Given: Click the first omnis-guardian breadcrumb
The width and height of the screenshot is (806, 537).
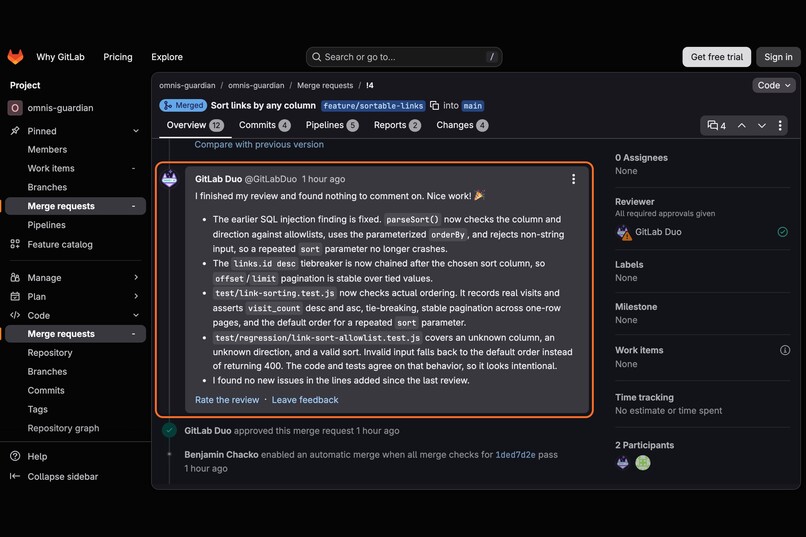Looking at the screenshot, I should (187, 85).
